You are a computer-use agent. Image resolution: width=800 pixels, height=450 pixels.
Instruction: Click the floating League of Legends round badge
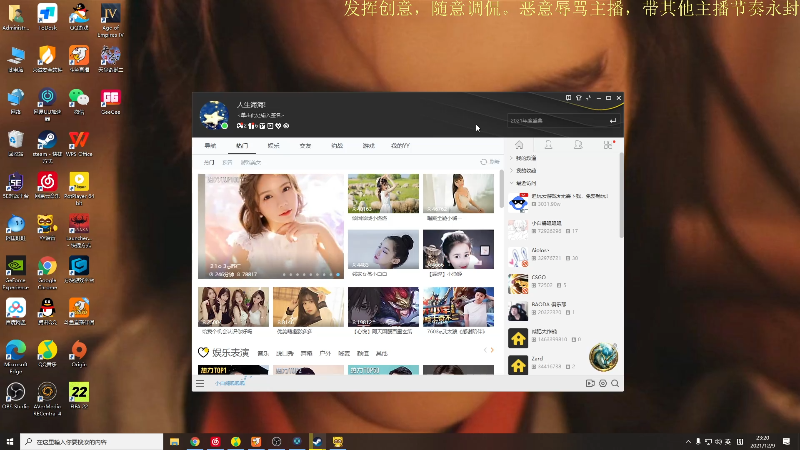pos(603,357)
